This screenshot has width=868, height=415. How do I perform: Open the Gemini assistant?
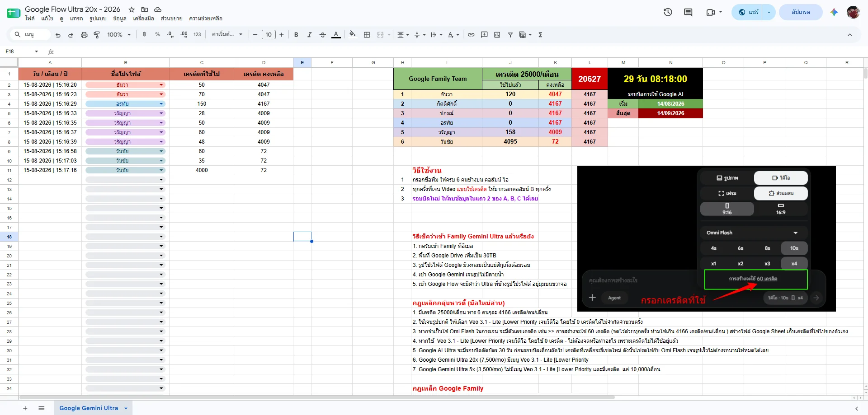point(834,12)
